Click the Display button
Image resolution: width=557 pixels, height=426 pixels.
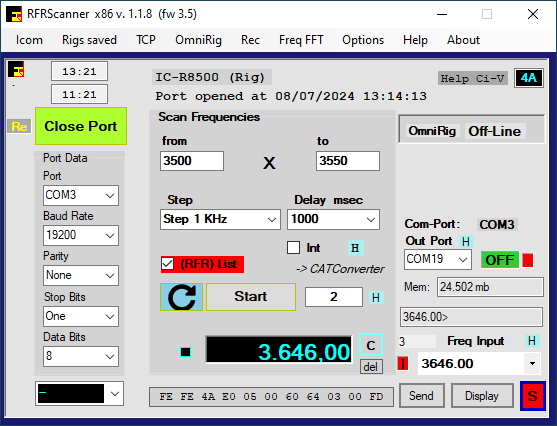point(482,395)
